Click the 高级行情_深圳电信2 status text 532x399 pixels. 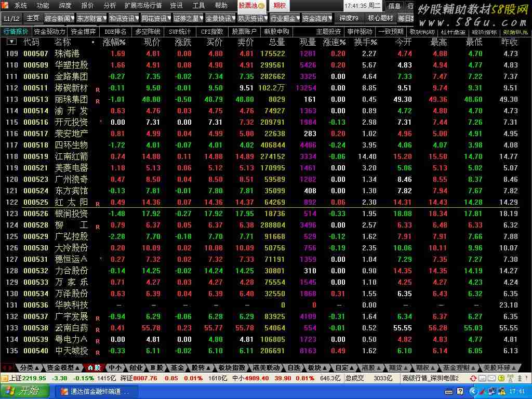(431, 378)
